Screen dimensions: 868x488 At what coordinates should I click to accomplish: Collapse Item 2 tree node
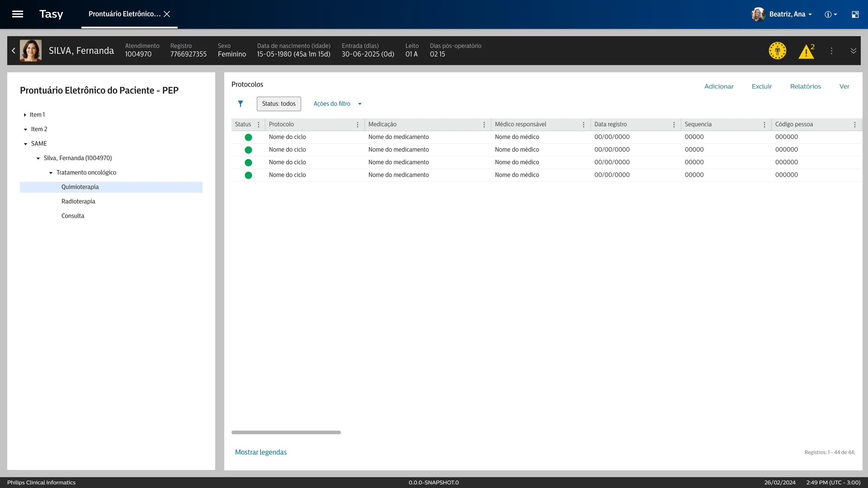coord(25,129)
